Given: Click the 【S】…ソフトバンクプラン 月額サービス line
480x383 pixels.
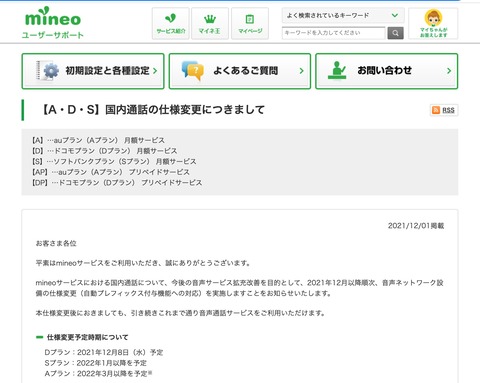Looking at the screenshot, I should click(x=114, y=161).
